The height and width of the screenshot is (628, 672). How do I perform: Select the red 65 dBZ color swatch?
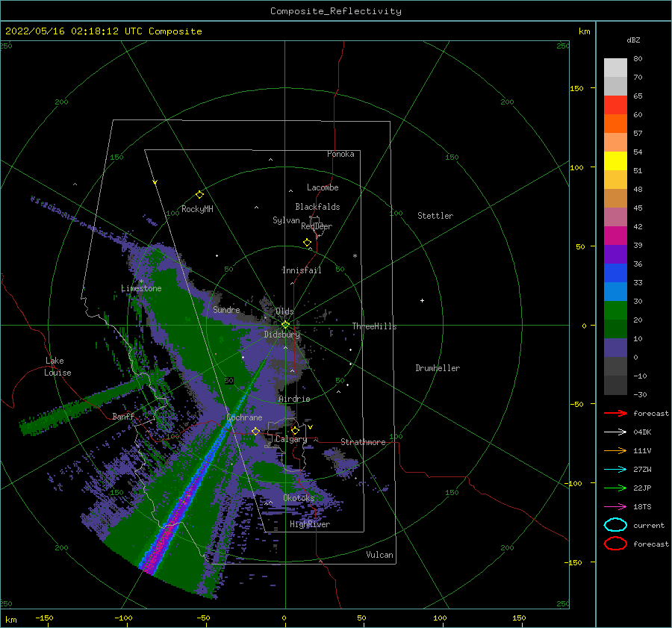point(615,105)
